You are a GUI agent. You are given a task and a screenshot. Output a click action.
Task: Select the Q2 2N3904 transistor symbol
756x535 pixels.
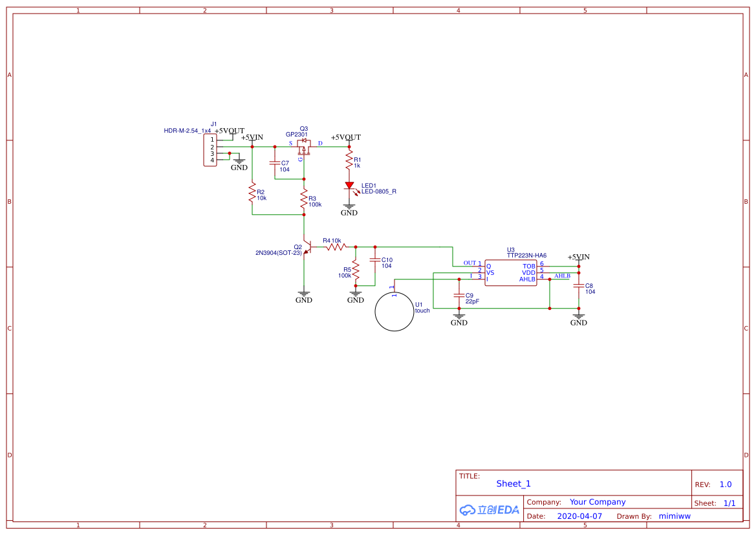click(307, 247)
